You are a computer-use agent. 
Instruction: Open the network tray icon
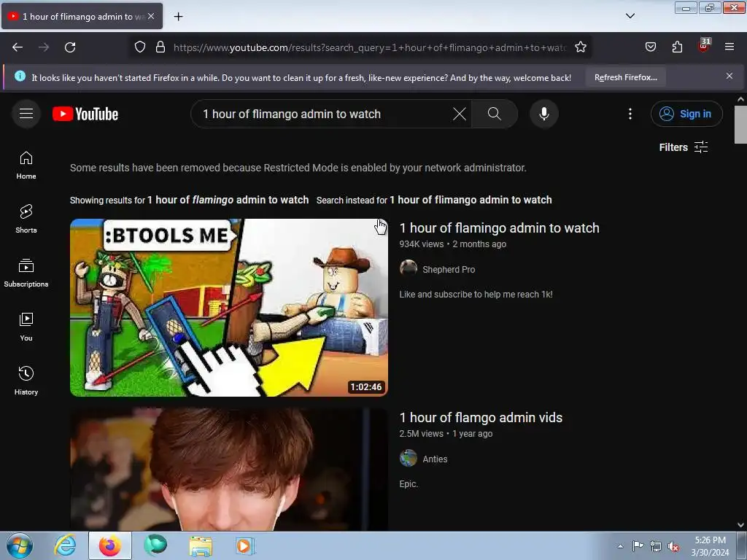coord(656,546)
